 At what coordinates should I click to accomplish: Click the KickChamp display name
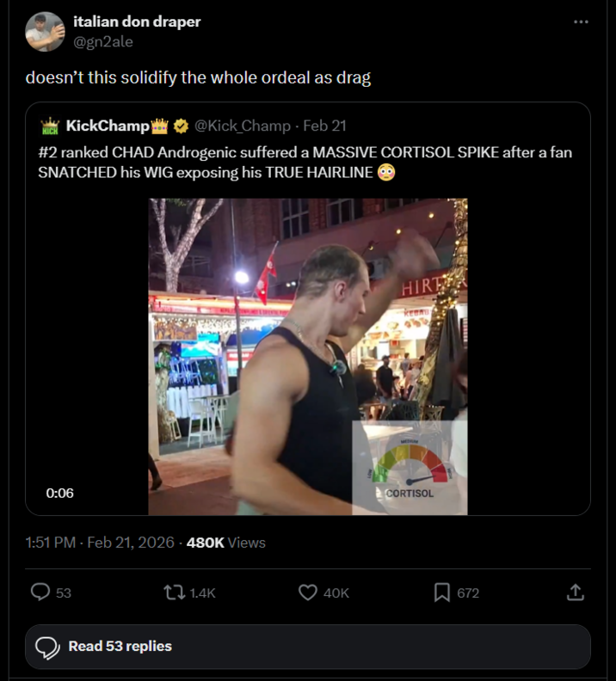[108, 126]
